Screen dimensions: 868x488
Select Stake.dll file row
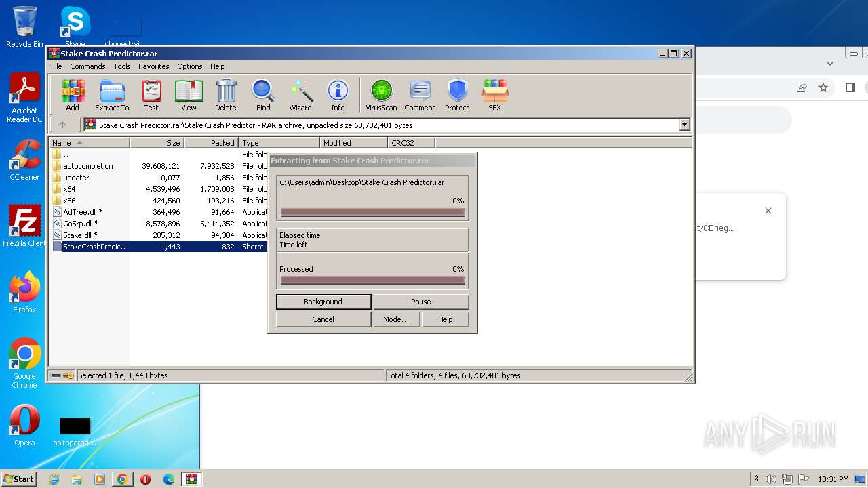pyautogui.click(x=159, y=235)
